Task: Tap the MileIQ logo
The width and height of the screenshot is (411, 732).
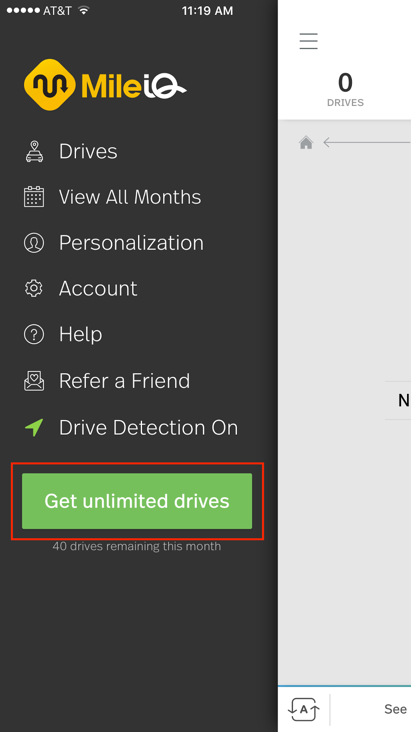Action: [105, 85]
